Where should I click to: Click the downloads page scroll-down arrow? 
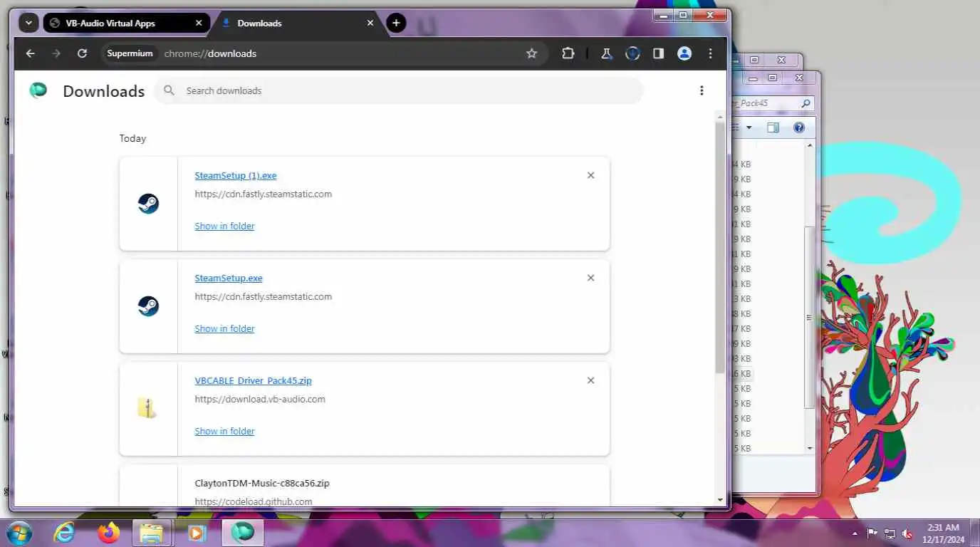click(720, 500)
